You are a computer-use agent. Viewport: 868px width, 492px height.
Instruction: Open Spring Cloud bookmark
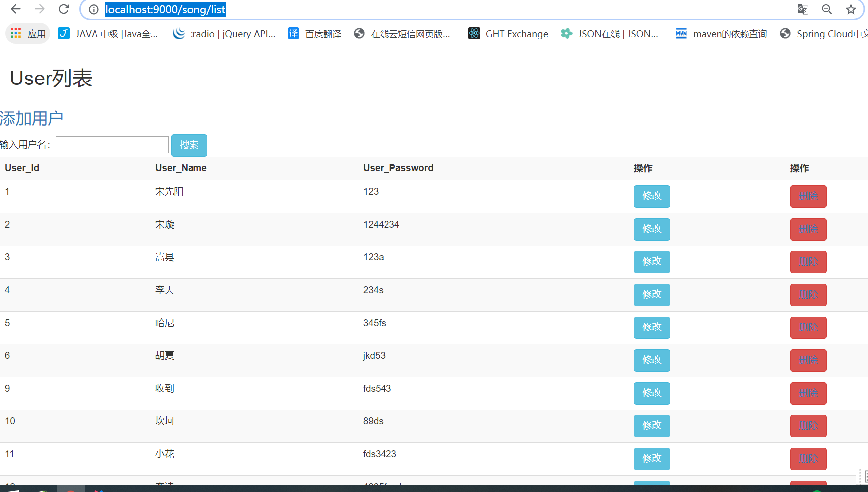[x=824, y=34]
